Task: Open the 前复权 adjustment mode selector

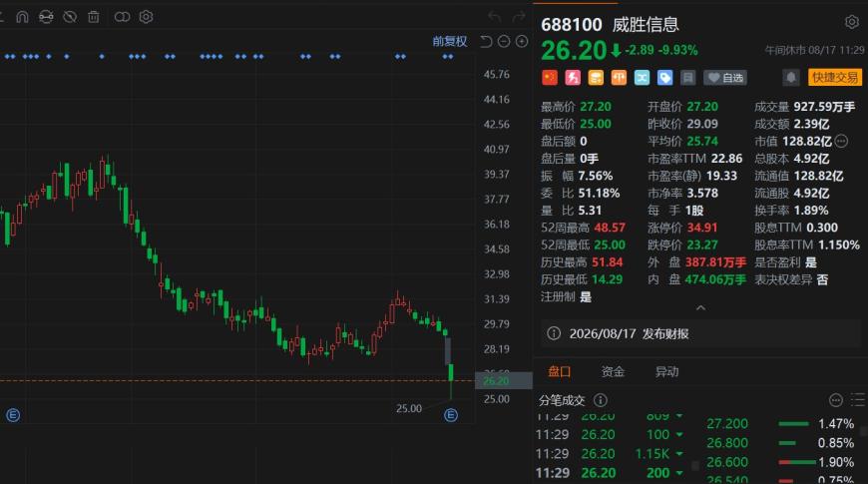Action: pyautogui.click(x=450, y=42)
